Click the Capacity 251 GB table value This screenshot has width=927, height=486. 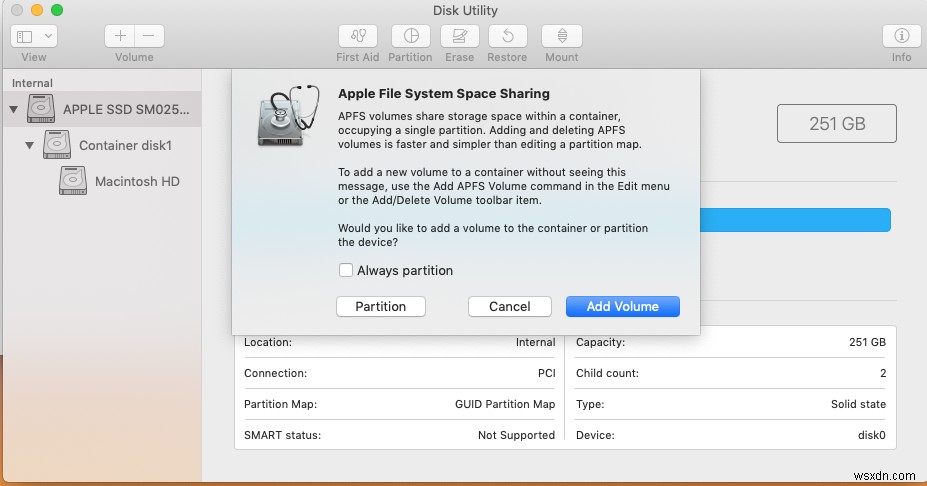point(867,342)
